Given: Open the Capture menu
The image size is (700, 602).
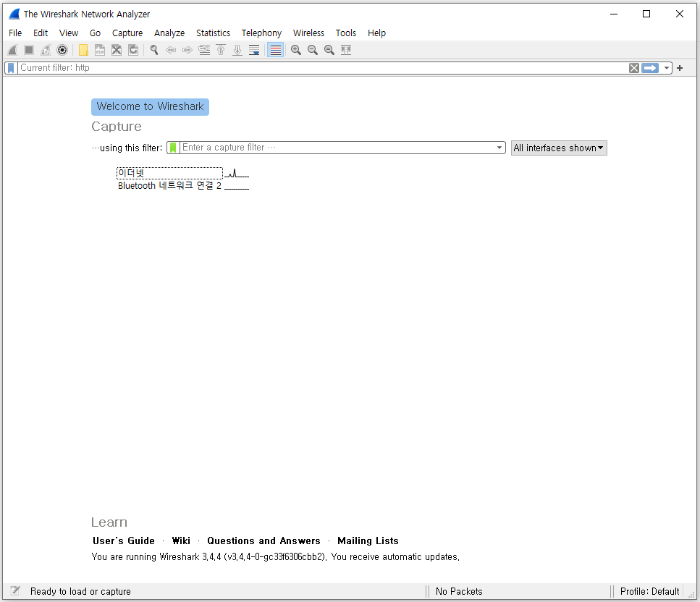Looking at the screenshot, I should (127, 33).
